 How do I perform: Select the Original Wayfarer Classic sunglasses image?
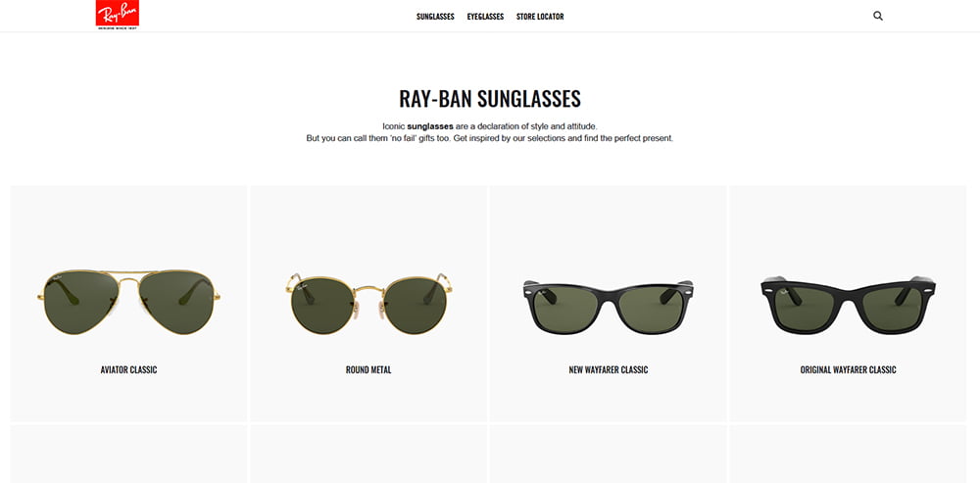848,305
